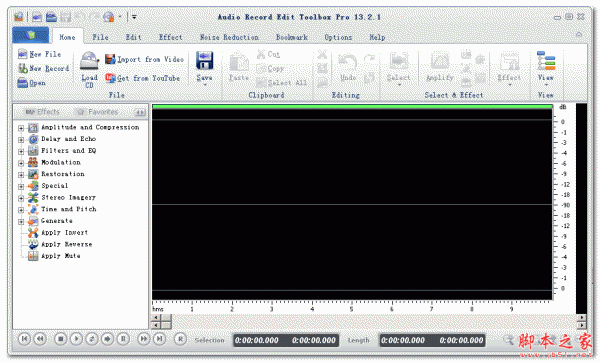This screenshot has width=600, height=362.
Task: Click the Record button in transport bar
Action: pyautogui.click(x=180, y=339)
